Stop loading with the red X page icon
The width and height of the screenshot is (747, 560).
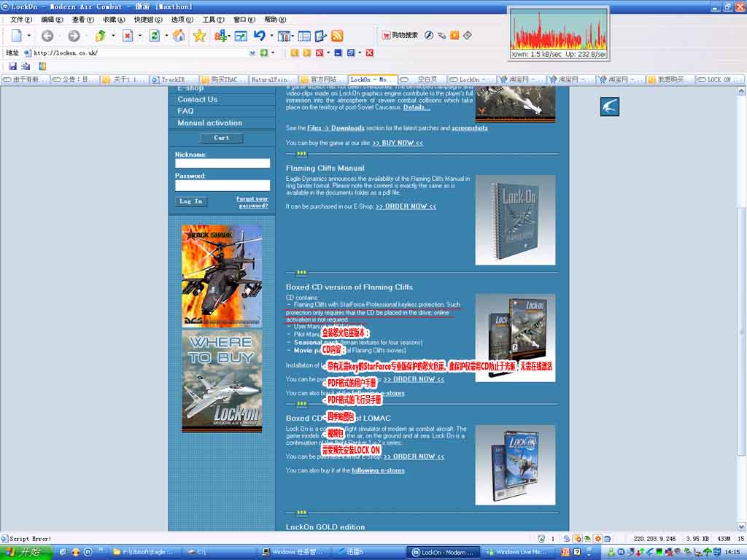[x=127, y=36]
